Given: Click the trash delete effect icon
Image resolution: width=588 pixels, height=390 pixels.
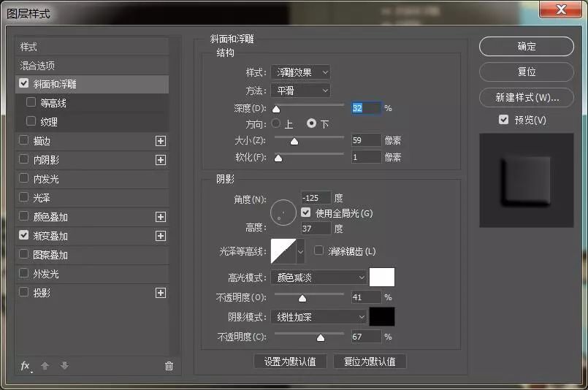Looking at the screenshot, I should pyautogui.click(x=169, y=365).
